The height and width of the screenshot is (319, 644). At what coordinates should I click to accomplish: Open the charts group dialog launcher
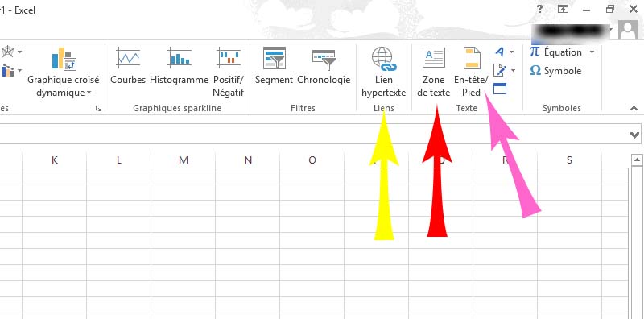(98, 109)
